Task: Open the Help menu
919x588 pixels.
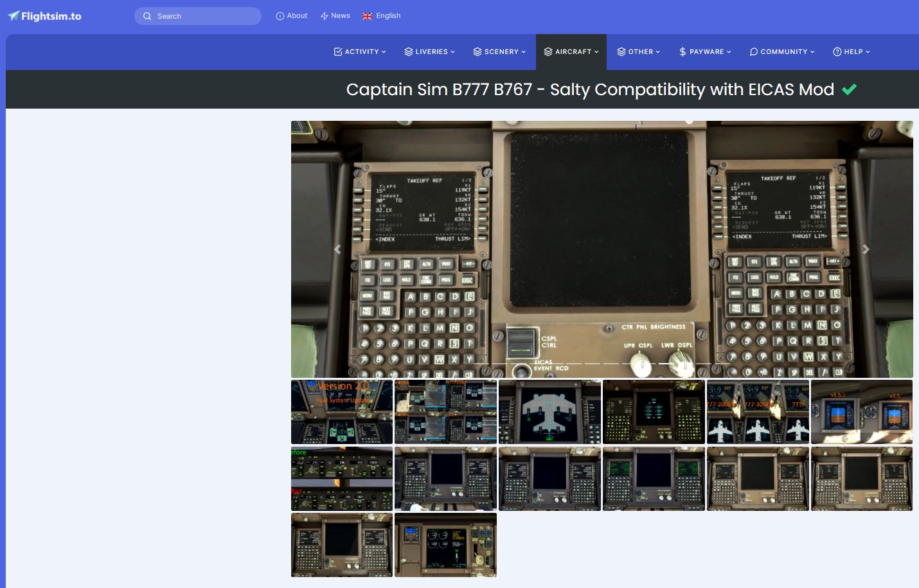Action: (852, 52)
